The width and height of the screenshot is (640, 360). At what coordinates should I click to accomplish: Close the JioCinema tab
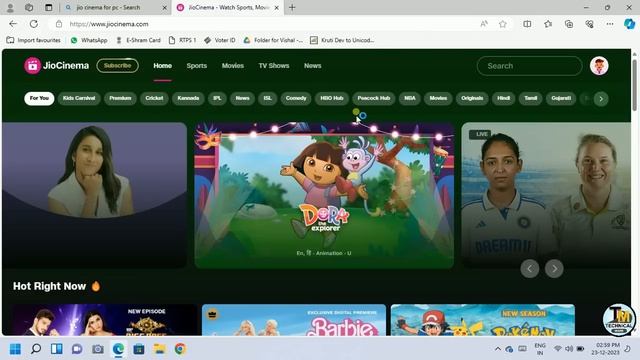[277, 7]
